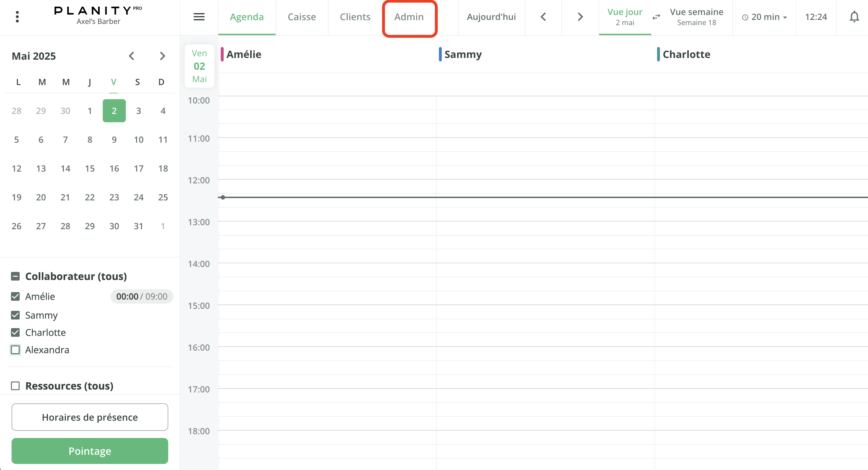
Task: Go to previous day in agenda toolbar
Action: click(543, 17)
